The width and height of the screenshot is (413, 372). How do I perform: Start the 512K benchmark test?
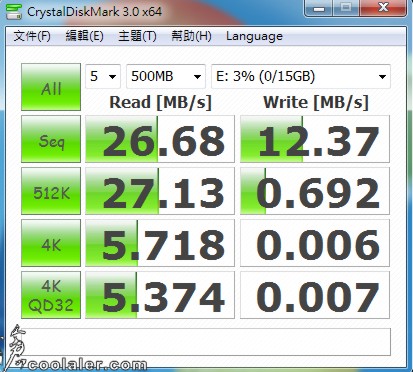point(51,191)
